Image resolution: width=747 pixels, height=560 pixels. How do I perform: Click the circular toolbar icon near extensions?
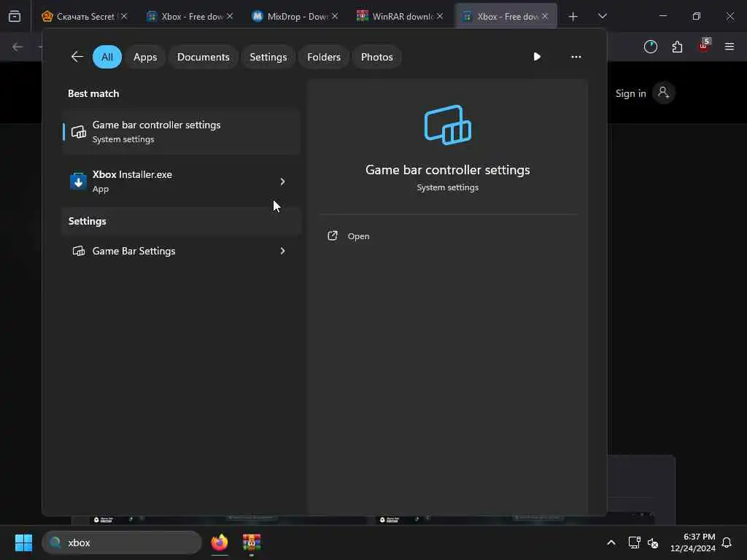pos(650,47)
